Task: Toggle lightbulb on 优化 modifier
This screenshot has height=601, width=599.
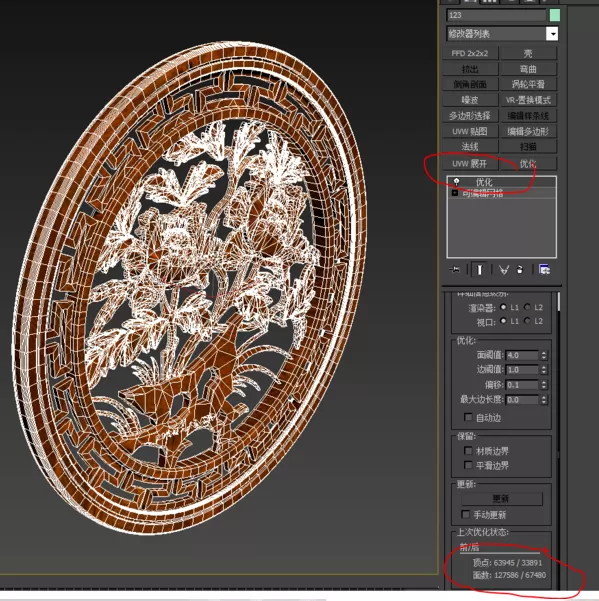Action: tap(456, 182)
